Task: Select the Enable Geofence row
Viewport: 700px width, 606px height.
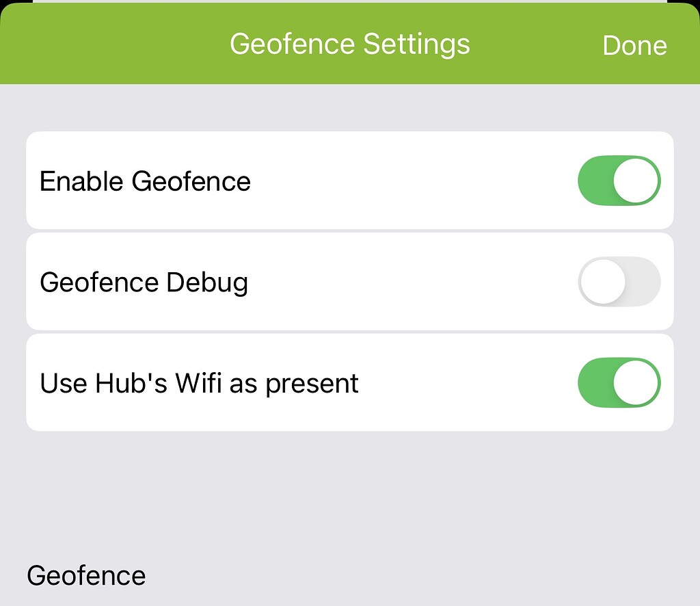Action: [350, 180]
